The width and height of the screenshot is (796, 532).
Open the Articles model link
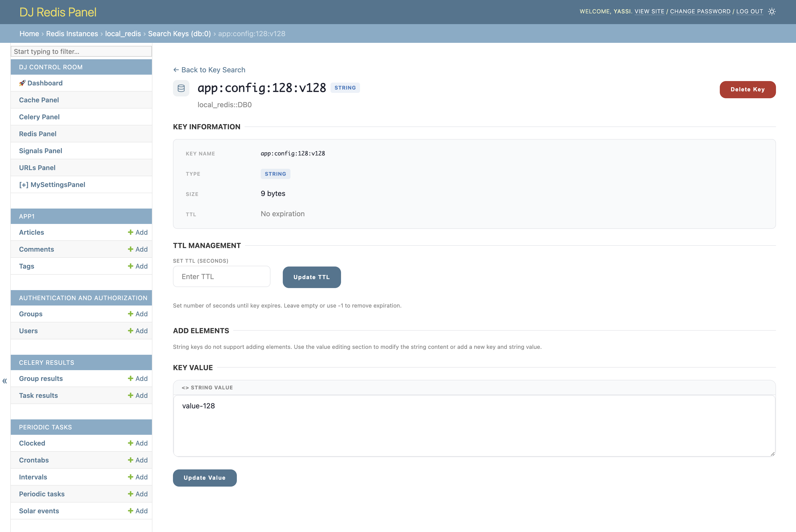coord(32,232)
